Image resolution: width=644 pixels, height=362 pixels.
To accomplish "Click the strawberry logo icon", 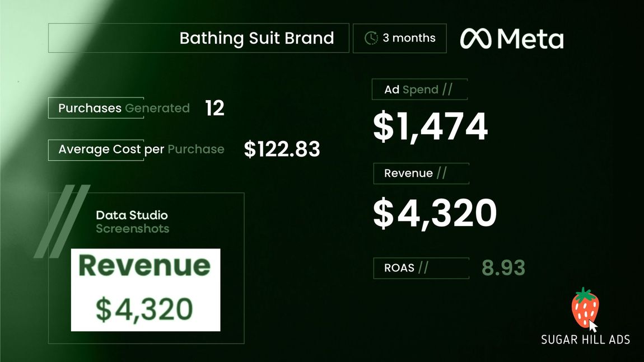I will click(585, 307).
